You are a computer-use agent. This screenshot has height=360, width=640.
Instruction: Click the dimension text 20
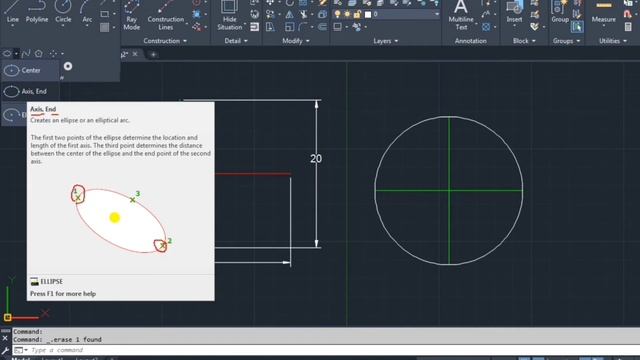tap(316, 159)
